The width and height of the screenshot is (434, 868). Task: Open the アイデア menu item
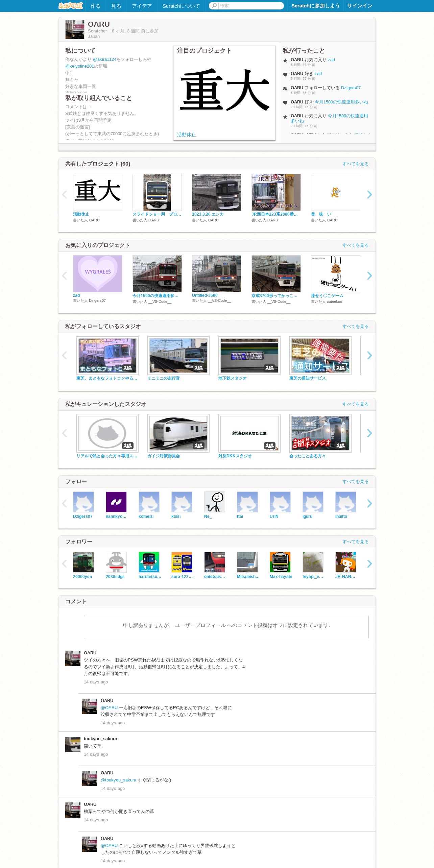tap(142, 6)
